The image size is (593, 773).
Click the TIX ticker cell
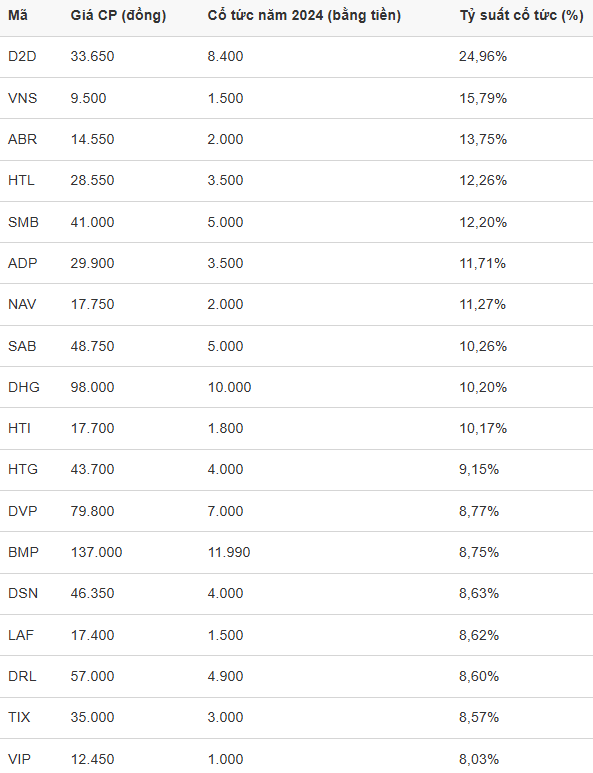click(19, 717)
